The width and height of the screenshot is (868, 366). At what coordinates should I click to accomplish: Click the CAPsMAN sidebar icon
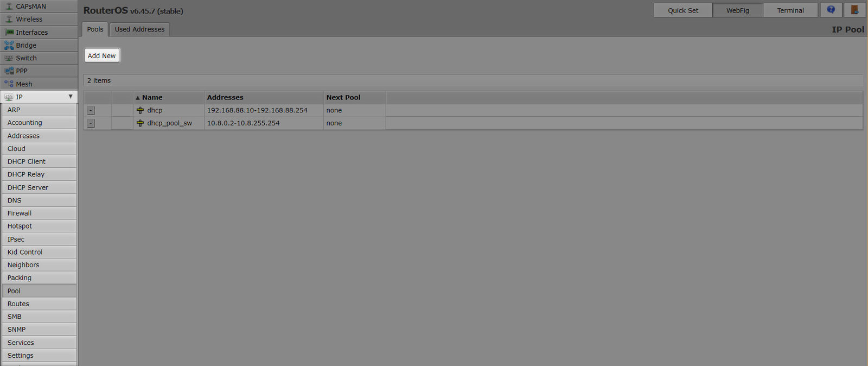click(x=9, y=6)
